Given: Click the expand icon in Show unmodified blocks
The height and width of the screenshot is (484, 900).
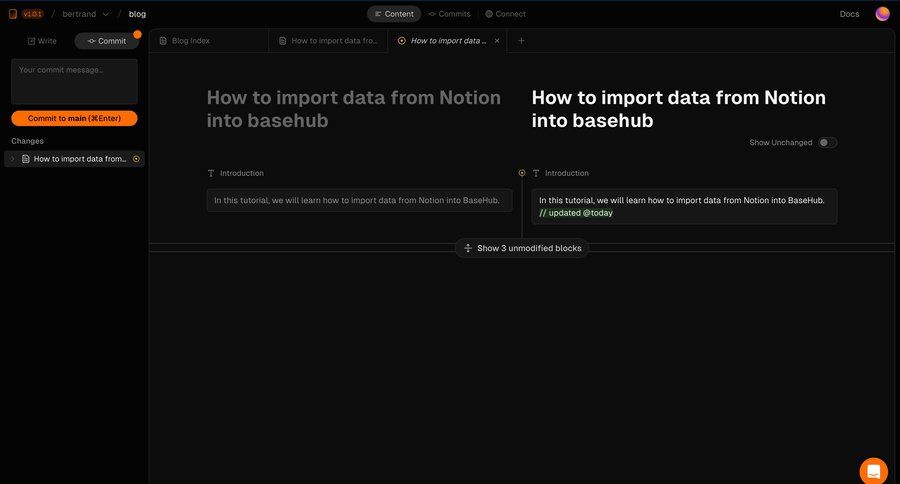Looking at the screenshot, I should click(x=468, y=248).
